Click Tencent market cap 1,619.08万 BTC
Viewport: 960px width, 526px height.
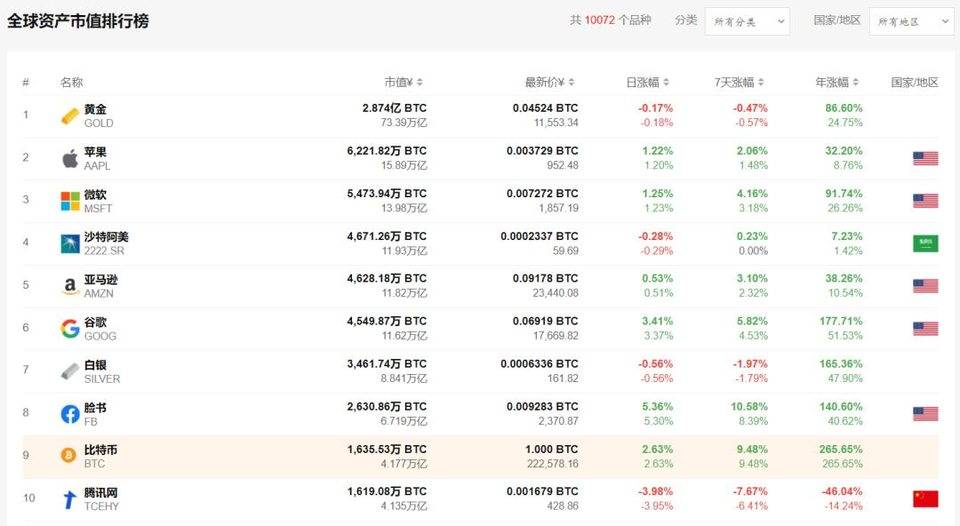coord(387,491)
